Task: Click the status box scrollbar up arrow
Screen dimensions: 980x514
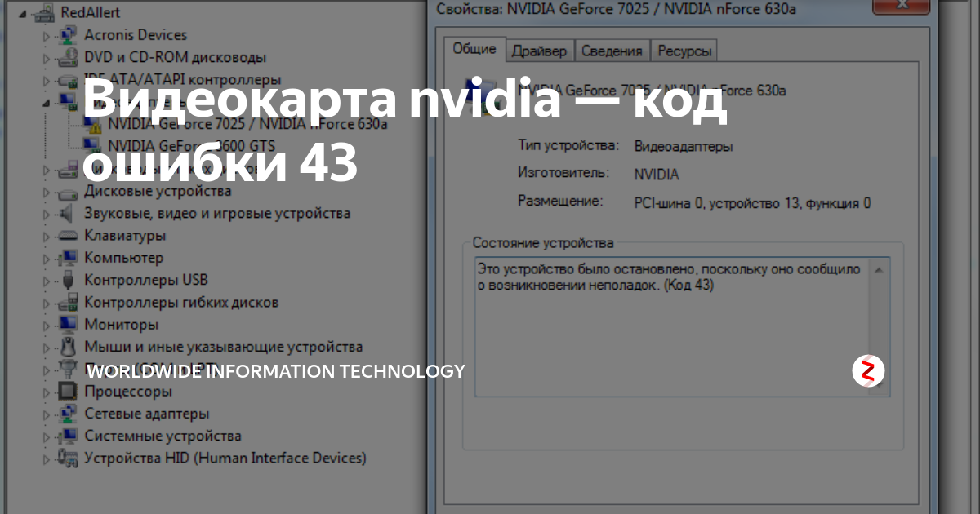Action: click(880, 268)
